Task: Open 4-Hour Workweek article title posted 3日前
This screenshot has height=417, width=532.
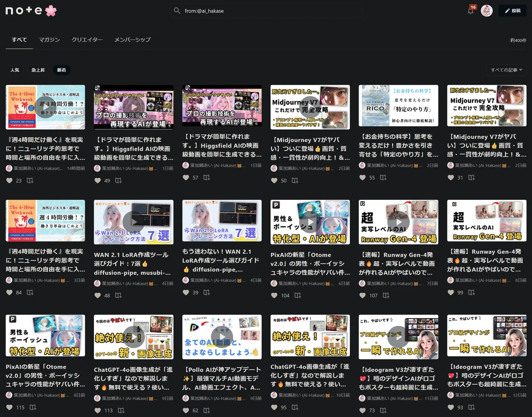Action: [45, 260]
